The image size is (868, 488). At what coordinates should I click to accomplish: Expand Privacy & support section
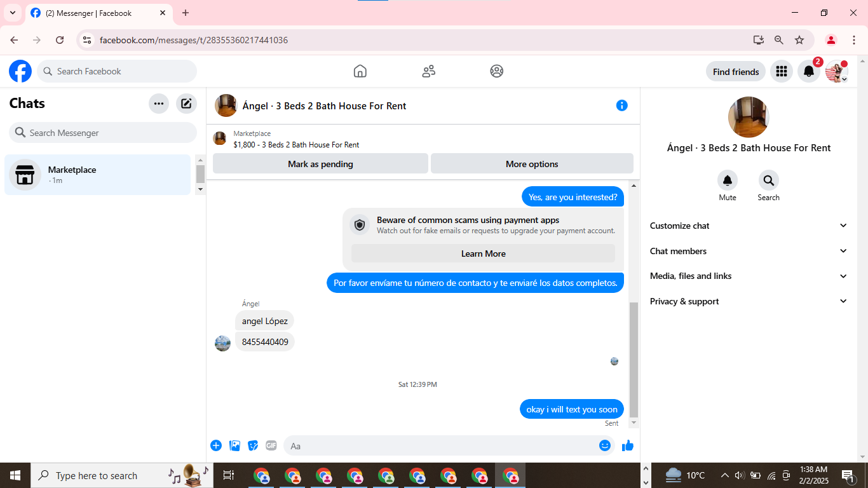pos(749,301)
